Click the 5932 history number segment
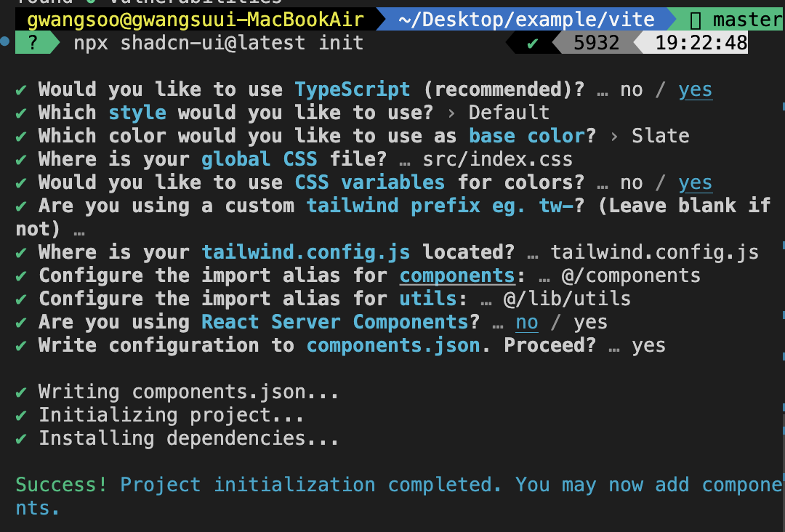 click(596, 43)
